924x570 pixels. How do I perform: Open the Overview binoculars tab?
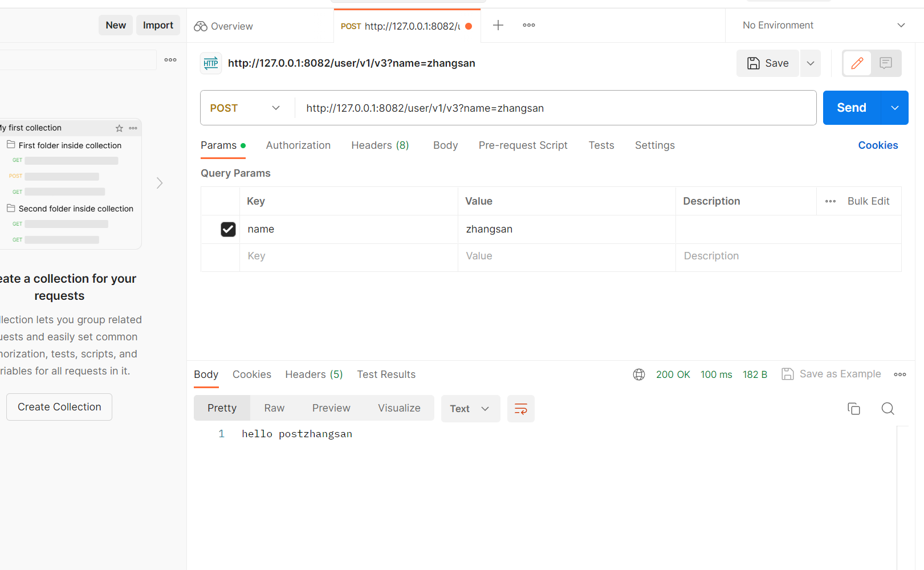(x=223, y=26)
